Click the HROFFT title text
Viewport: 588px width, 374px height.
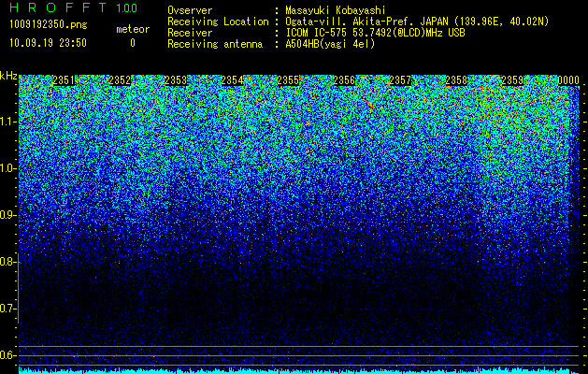coord(58,7)
